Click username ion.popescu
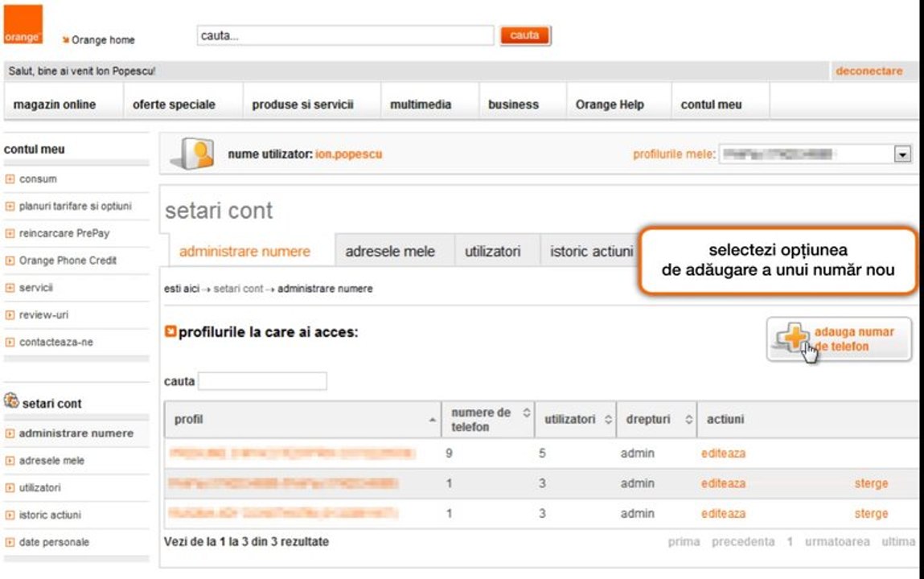The width and height of the screenshot is (924, 579). [x=349, y=154]
